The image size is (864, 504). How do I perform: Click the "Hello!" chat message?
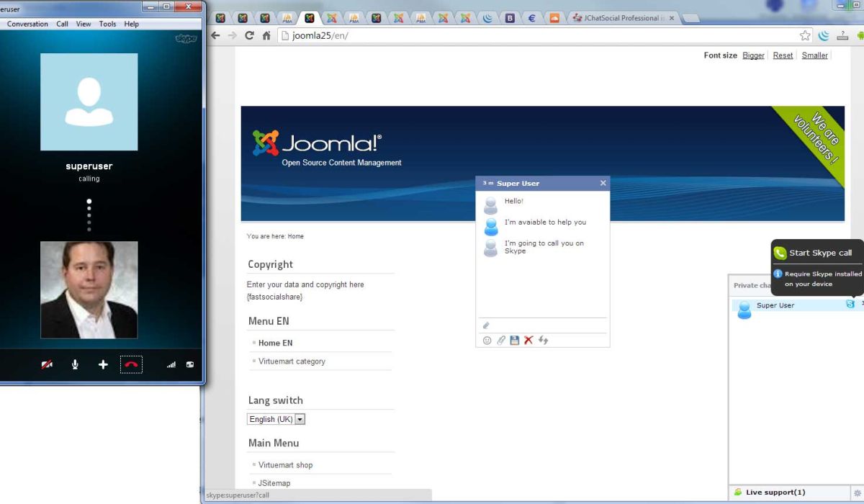point(514,201)
